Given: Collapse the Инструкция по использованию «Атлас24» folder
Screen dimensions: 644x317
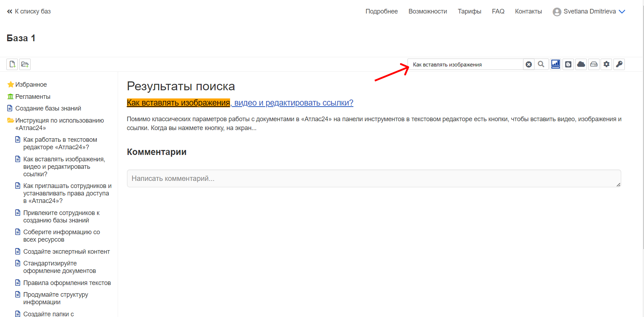Looking at the screenshot, I should (x=59, y=124).
